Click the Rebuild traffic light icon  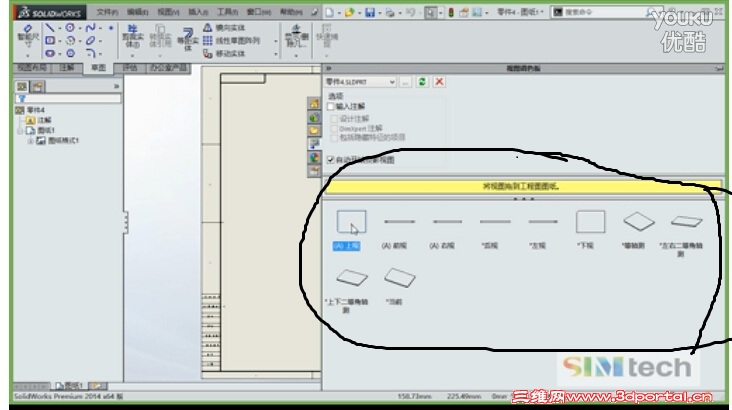[451, 13]
